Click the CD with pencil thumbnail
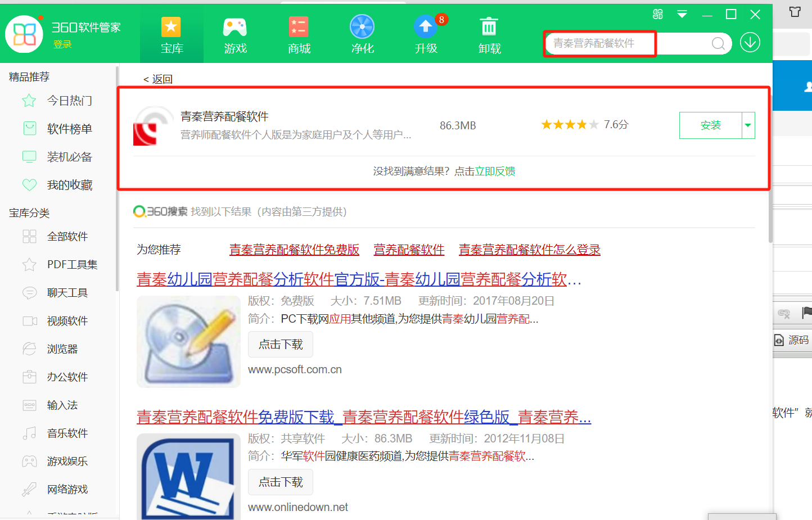 coord(188,341)
